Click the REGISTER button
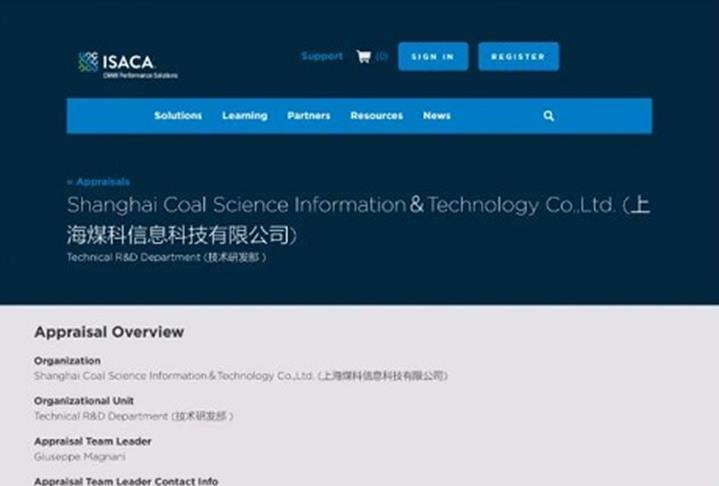This screenshot has height=486, width=719. pyautogui.click(x=518, y=57)
